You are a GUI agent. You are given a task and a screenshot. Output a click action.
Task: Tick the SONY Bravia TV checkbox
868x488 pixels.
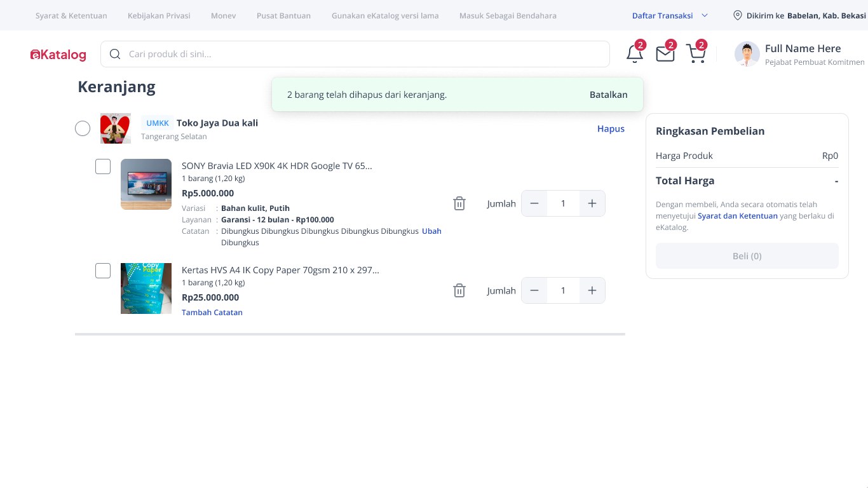(x=103, y=166)
